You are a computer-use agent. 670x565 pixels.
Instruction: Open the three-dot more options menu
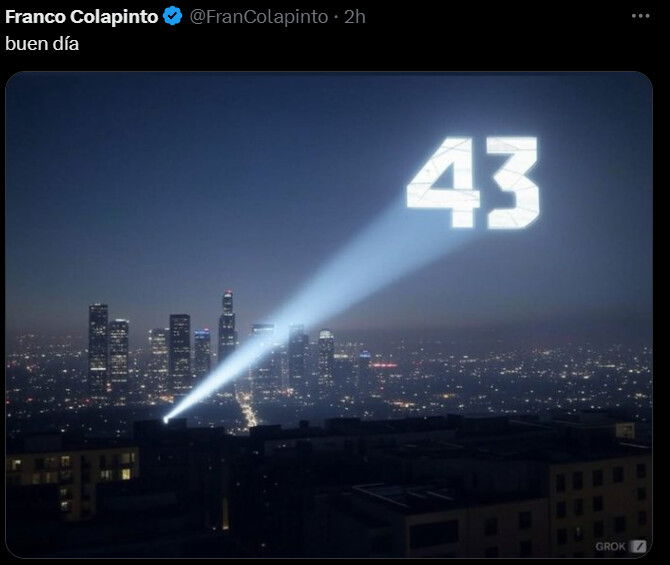point(640,16)
